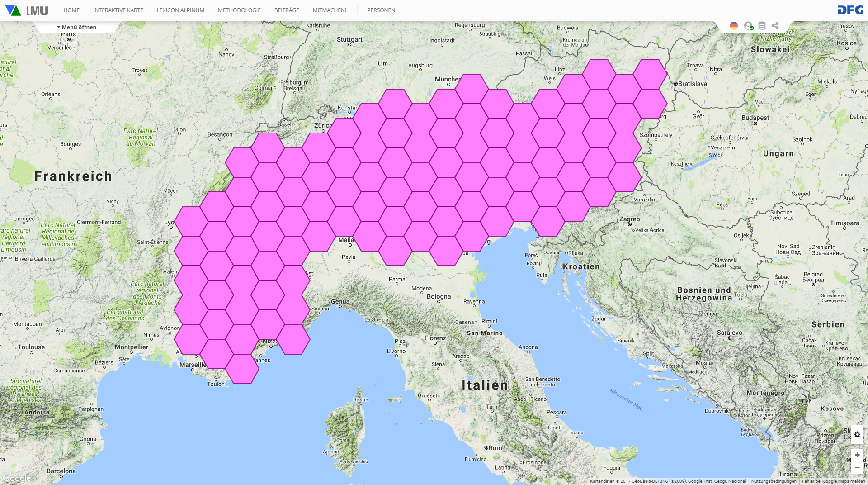Click 'Fehler bei Google Maps melden'
The width and height of the screenshot is (868, 485).
tap(833, 481)
